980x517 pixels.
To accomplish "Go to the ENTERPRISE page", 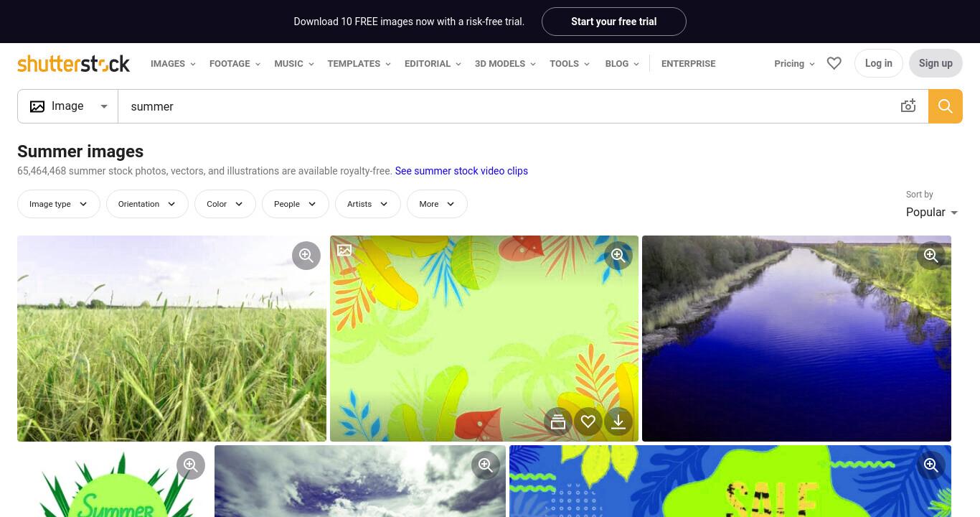I will click(x=688, y=63).
